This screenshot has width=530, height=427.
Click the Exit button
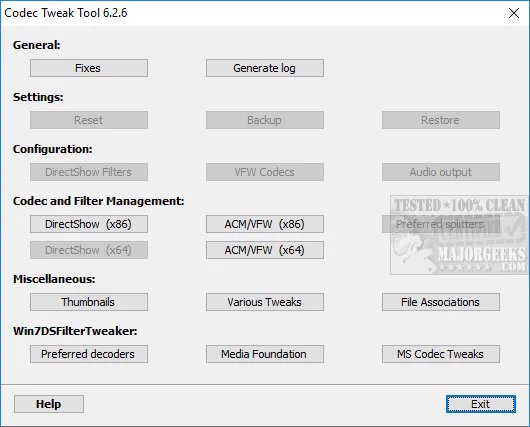click(481, 404)
